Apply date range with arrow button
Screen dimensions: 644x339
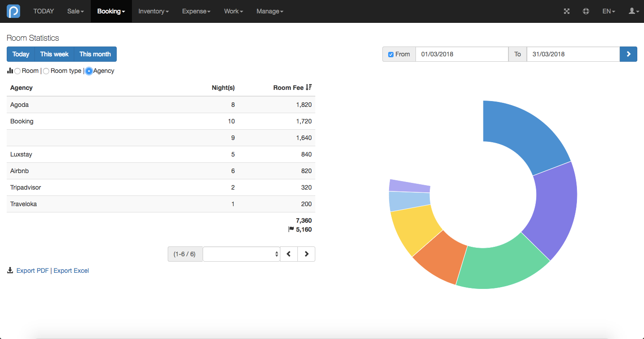tap(628, 54)
